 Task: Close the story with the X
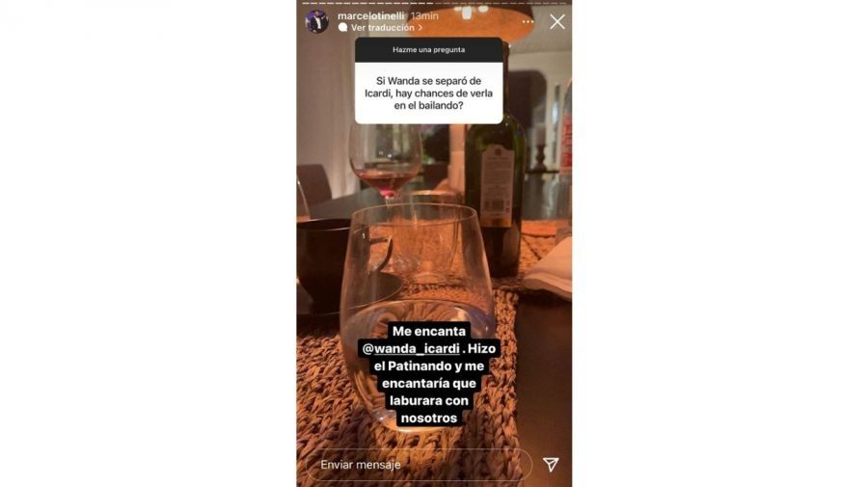point(557,21)
